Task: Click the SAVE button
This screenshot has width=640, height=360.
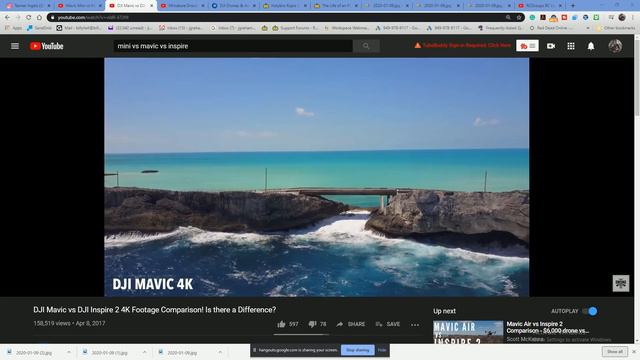Action: pyautogui.click(x=388, y=324)
